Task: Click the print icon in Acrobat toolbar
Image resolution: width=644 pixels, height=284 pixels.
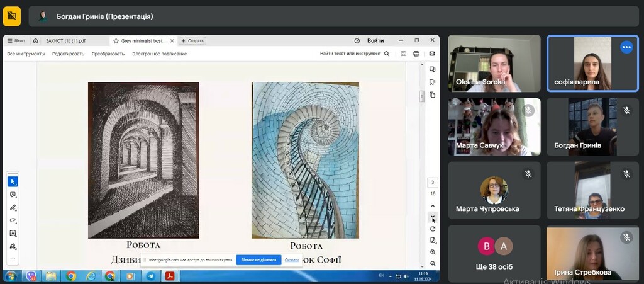Action: click(x=416, y=54)
